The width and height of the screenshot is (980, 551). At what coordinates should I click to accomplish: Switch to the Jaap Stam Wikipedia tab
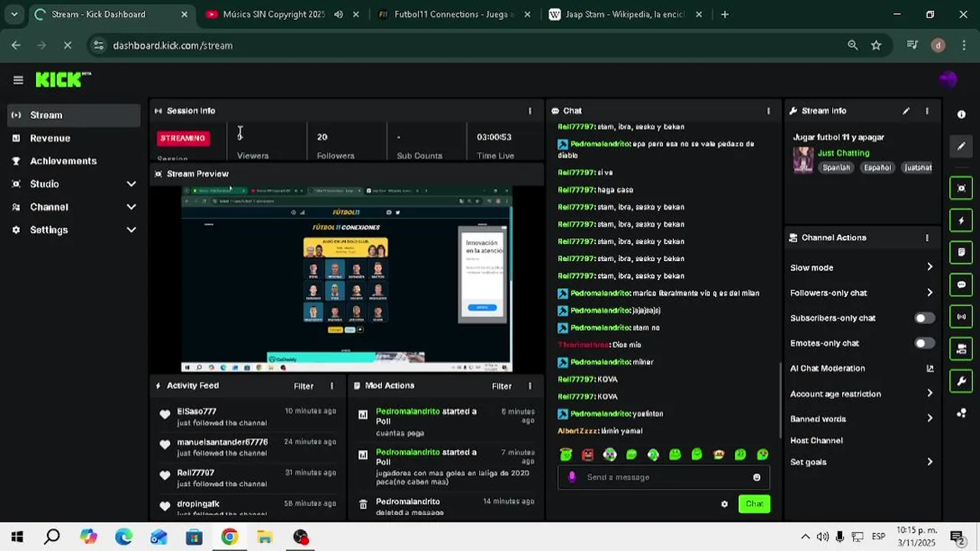click(x=625, y=15)
